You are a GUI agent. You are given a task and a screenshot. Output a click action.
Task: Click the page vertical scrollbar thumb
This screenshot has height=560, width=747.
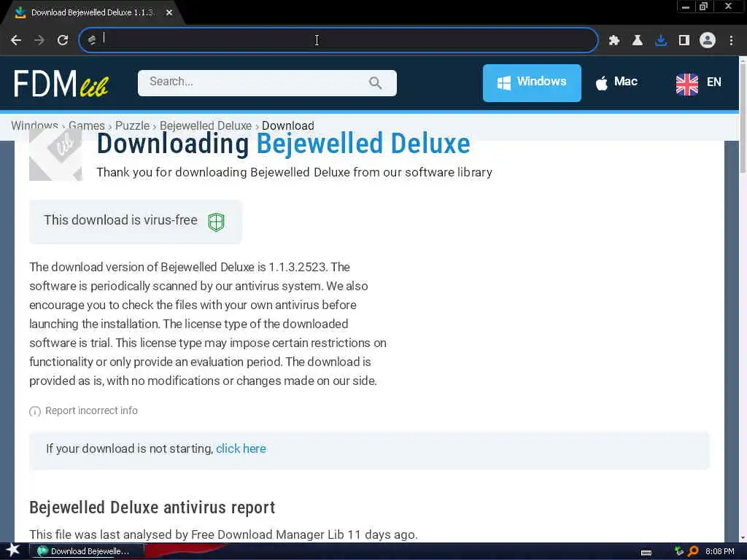(x=743, y=117)
